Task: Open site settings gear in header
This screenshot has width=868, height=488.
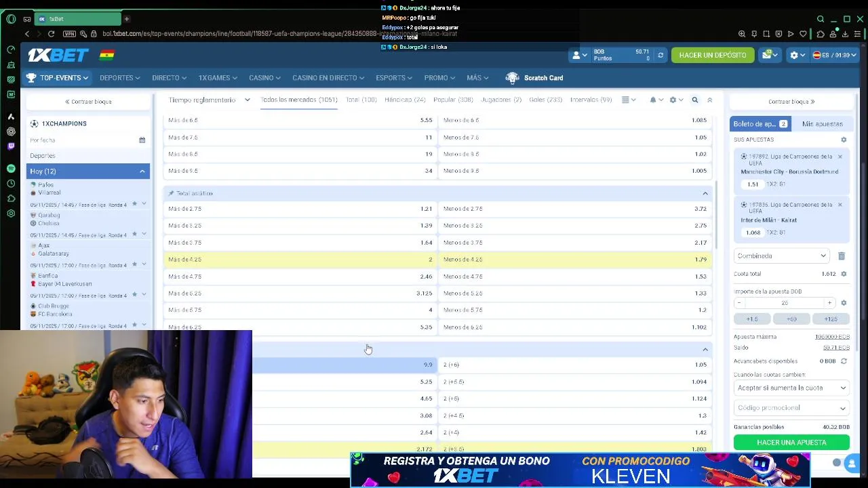Action: tap(797, 55)
